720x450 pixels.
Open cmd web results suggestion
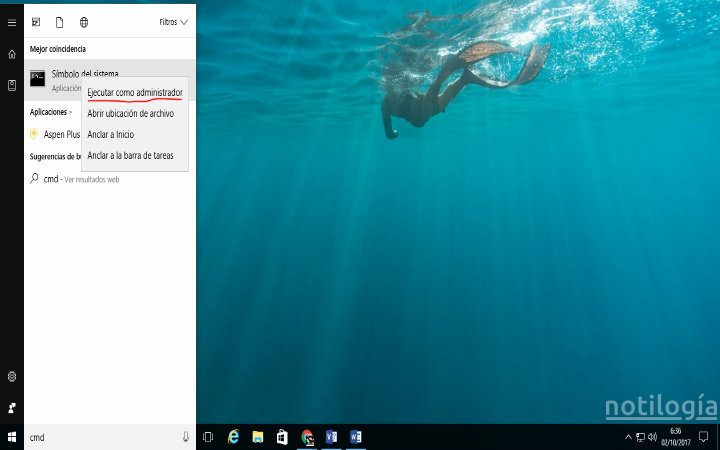point(110,179)
